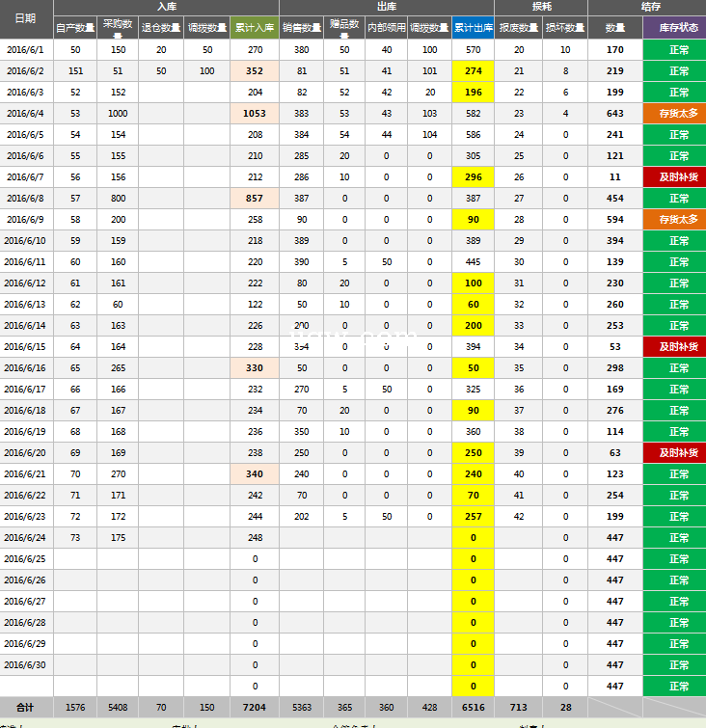Select the 合计 total row label

tap(26, 707)
